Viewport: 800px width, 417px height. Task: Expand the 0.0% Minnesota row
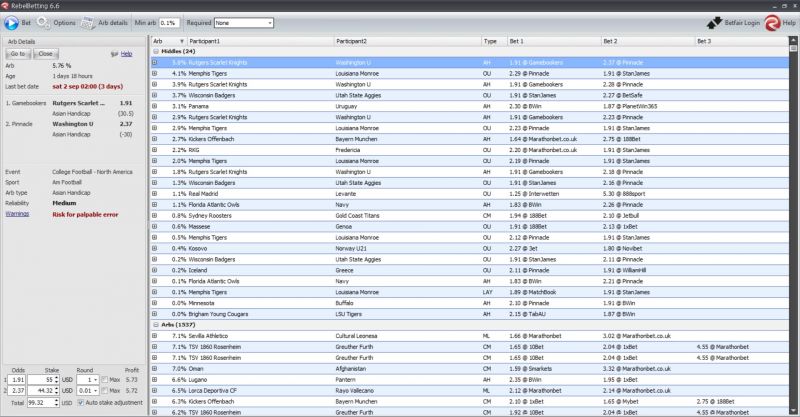coord(155,303)
